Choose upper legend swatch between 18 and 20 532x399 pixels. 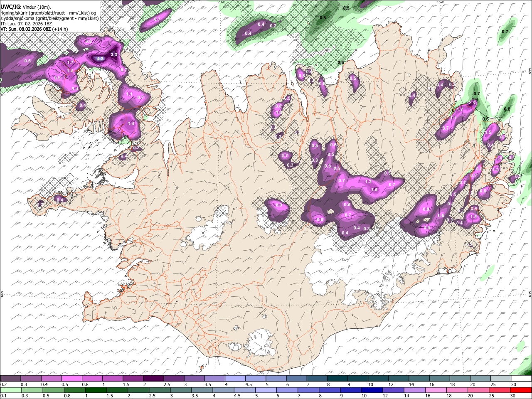point(460,379)
